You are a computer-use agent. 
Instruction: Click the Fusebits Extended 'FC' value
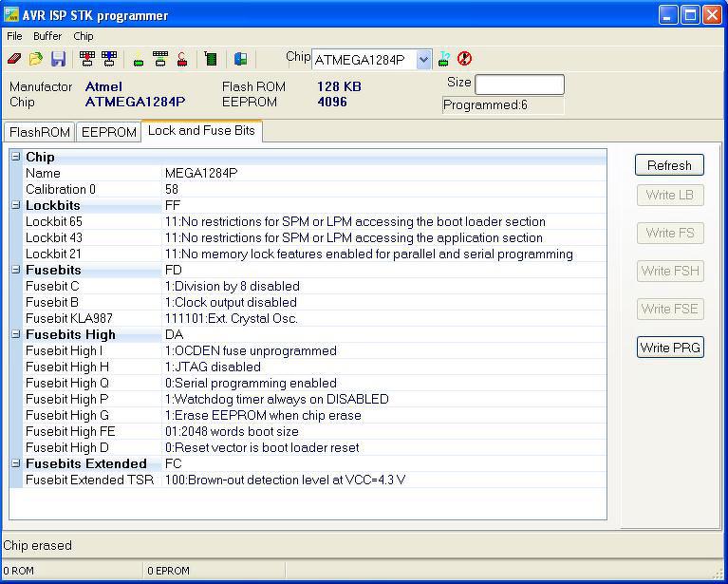pyautogui.click(x=173, y=463)
